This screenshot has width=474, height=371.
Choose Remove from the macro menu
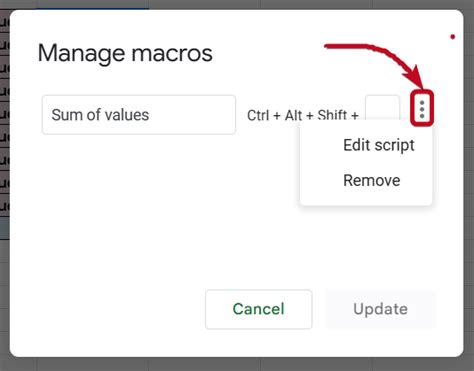click(372, 180)
